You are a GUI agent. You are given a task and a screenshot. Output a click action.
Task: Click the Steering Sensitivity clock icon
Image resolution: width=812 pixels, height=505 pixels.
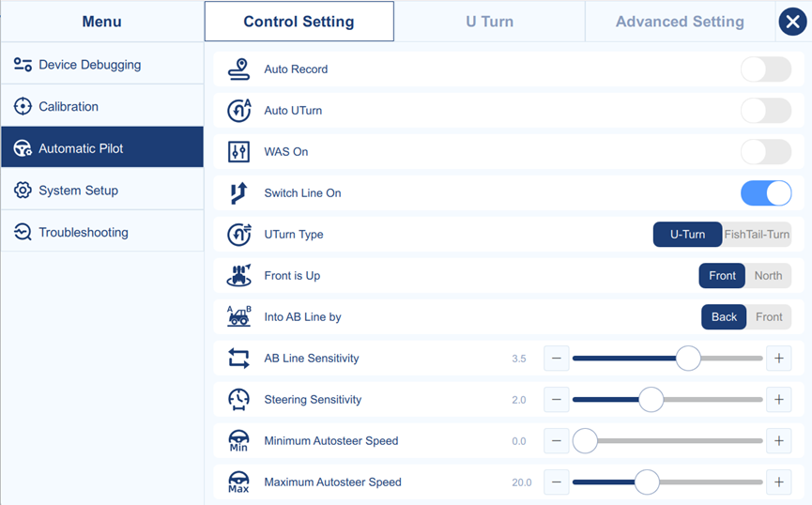(238, 399)
